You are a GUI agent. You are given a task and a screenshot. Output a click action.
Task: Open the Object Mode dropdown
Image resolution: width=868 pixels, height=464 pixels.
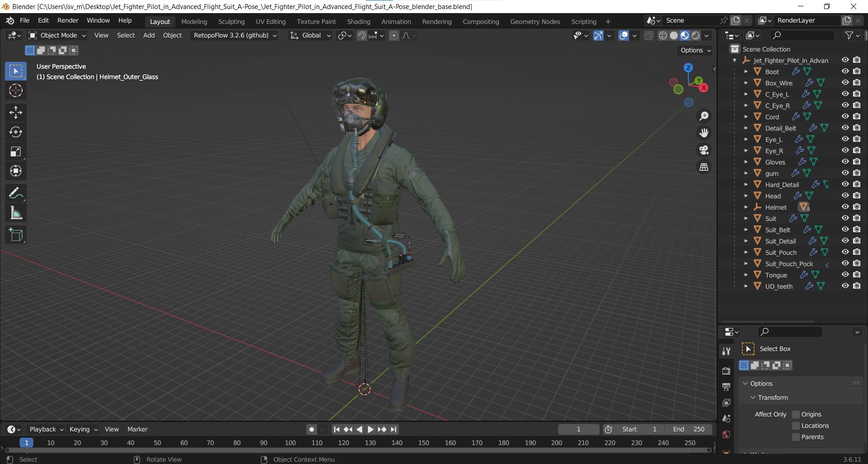click(57, 35)
